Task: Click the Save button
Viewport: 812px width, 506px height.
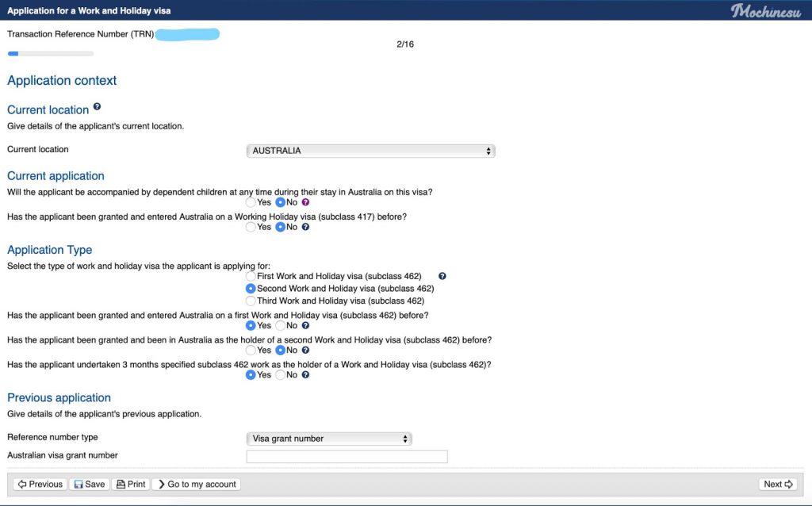Action: click(89, 484)
